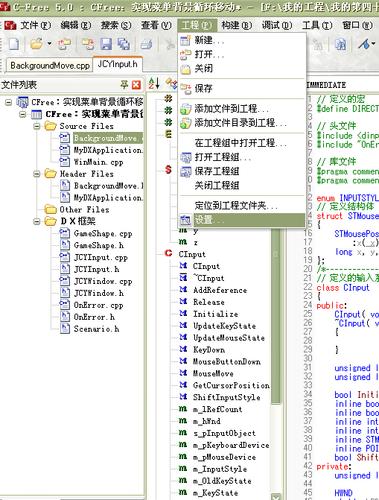Switch to BackgroundMove.cpp tab
Image resolution: width=379 pixels, height=500 pixels.
point(50,65)
